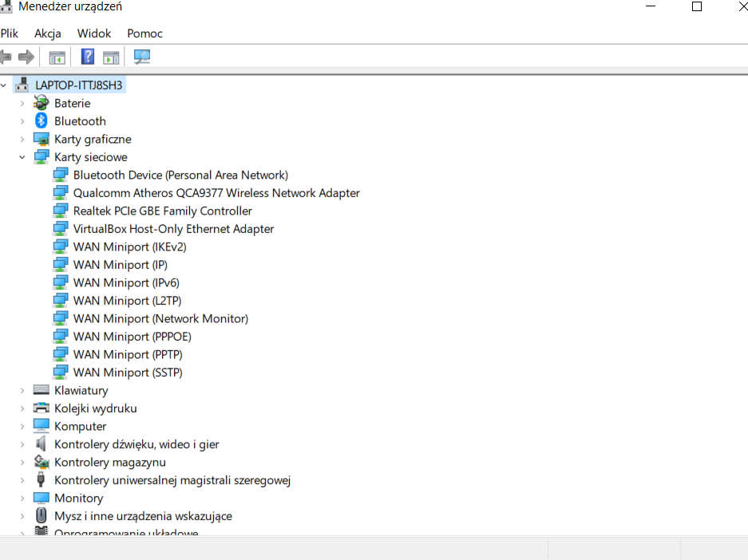This screenshot has height=560, width=748.
Task: Select WAN Miniport (Network Monitor) entry
Action: 160,318
